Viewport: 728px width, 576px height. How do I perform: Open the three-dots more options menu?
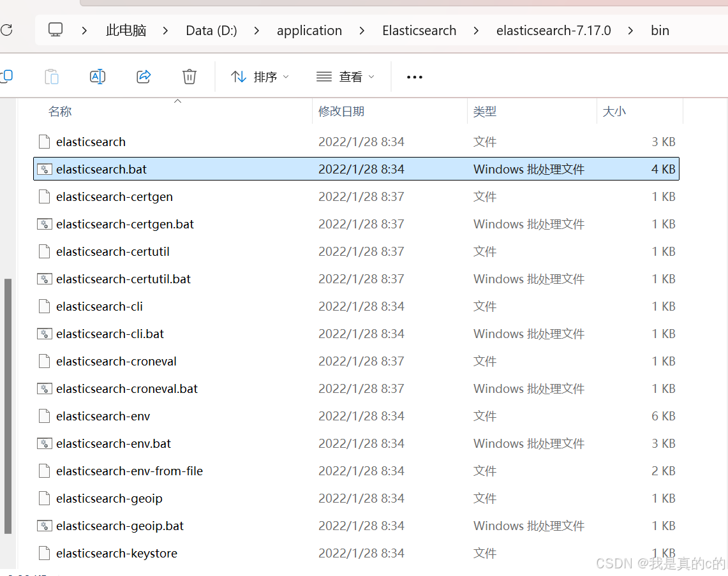(415, 77)
